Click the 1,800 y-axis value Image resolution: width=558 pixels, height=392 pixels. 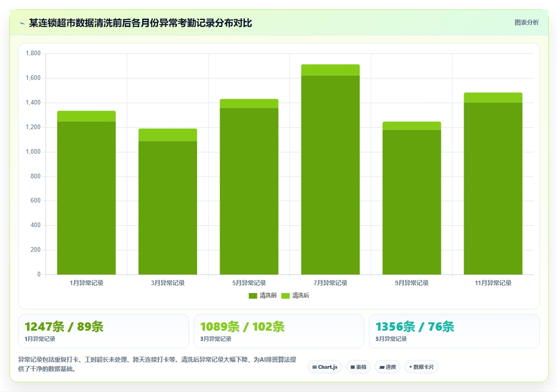pos(34,54)
